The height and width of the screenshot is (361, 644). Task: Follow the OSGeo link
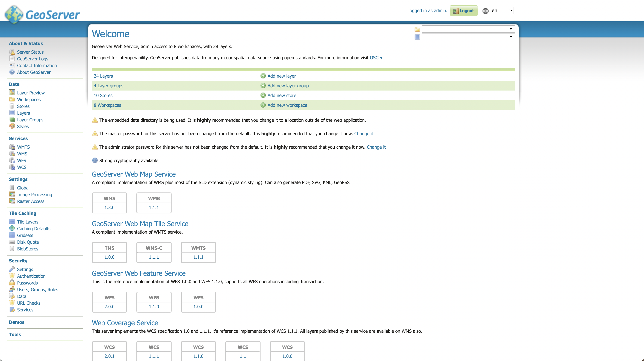click(376, 58)
